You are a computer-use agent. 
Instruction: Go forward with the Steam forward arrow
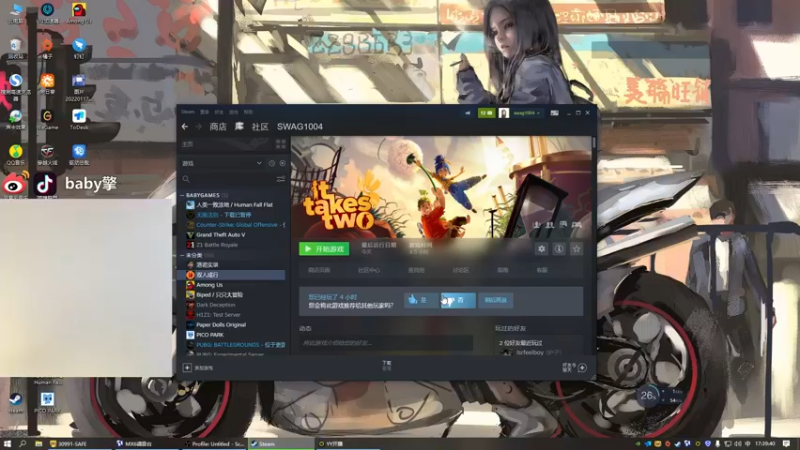click(x=198, y=127)
